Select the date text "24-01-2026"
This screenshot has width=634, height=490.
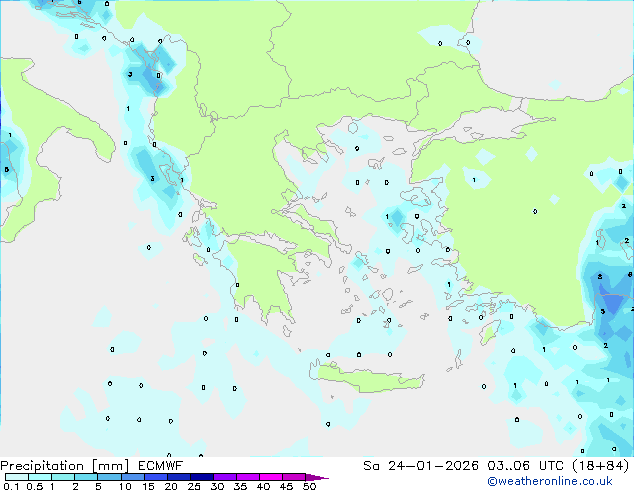tap(433, 466)
